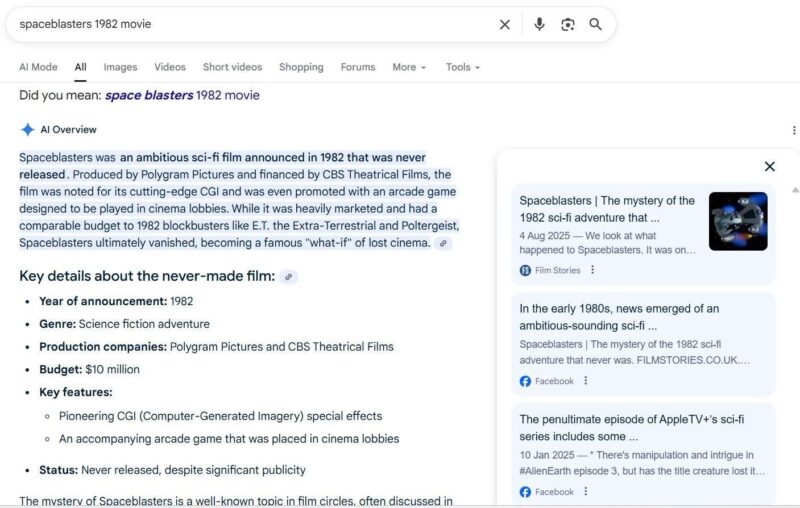Click the 'Film Stories' source name

click(558, 270)
